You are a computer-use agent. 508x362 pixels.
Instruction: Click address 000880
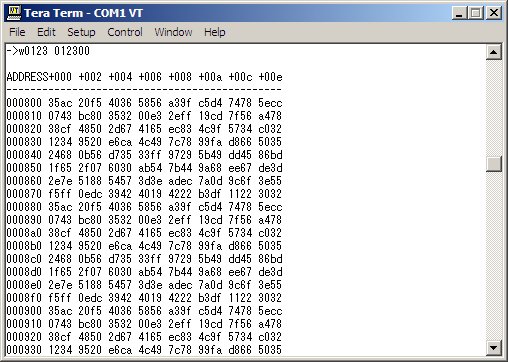(x=24, y=207)
